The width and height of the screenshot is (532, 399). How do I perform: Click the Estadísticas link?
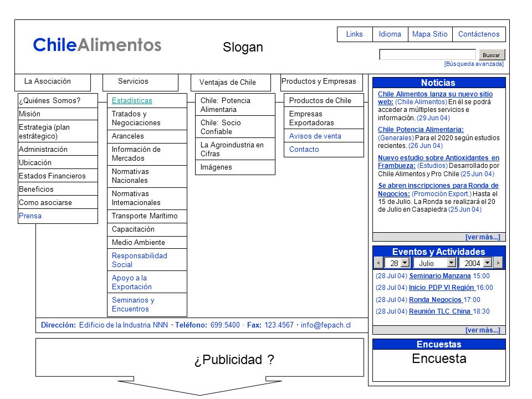pos(132,101)
